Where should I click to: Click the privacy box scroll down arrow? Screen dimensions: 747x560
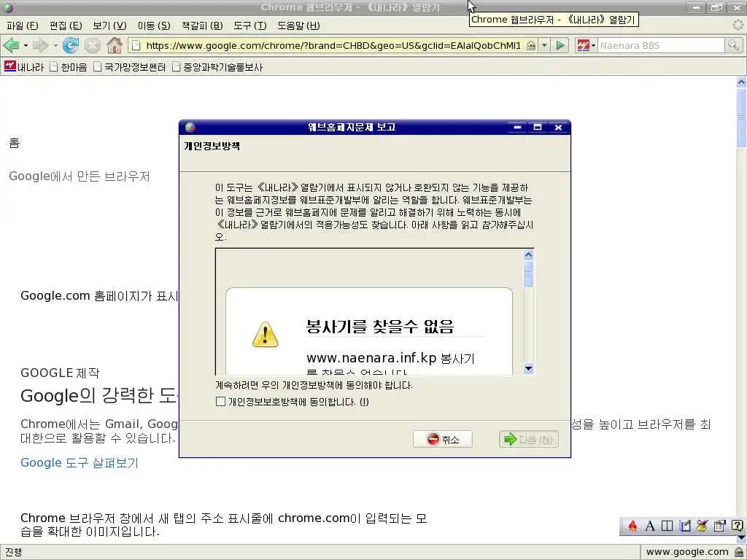pyautogui.click(x=528, y=368)
